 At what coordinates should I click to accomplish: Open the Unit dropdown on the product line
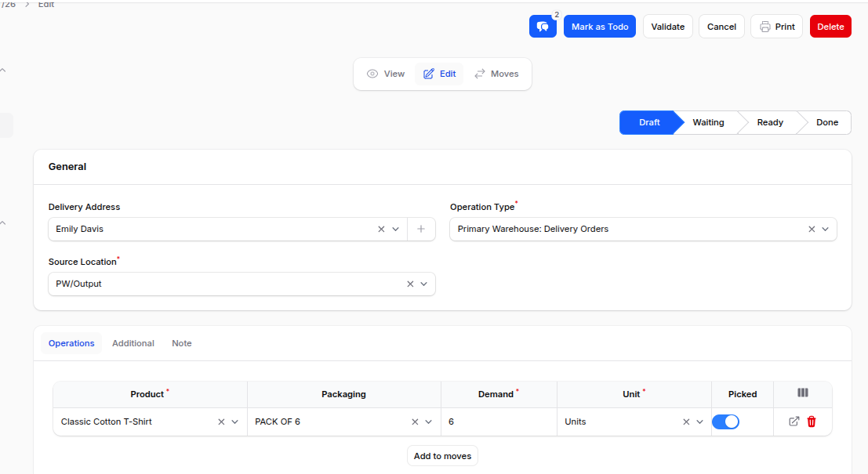pos(700,422)
